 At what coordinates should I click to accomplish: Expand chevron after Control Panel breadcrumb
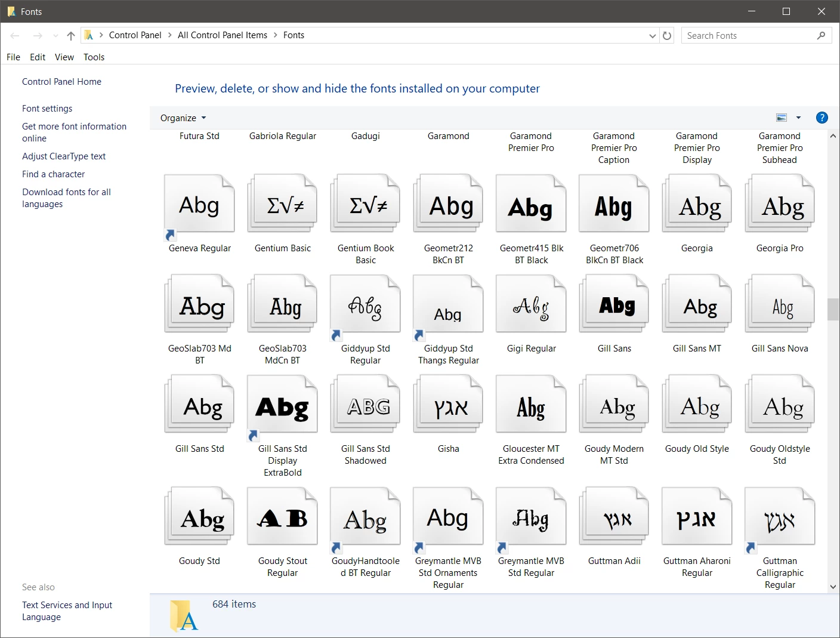click(x=170, y=35)
